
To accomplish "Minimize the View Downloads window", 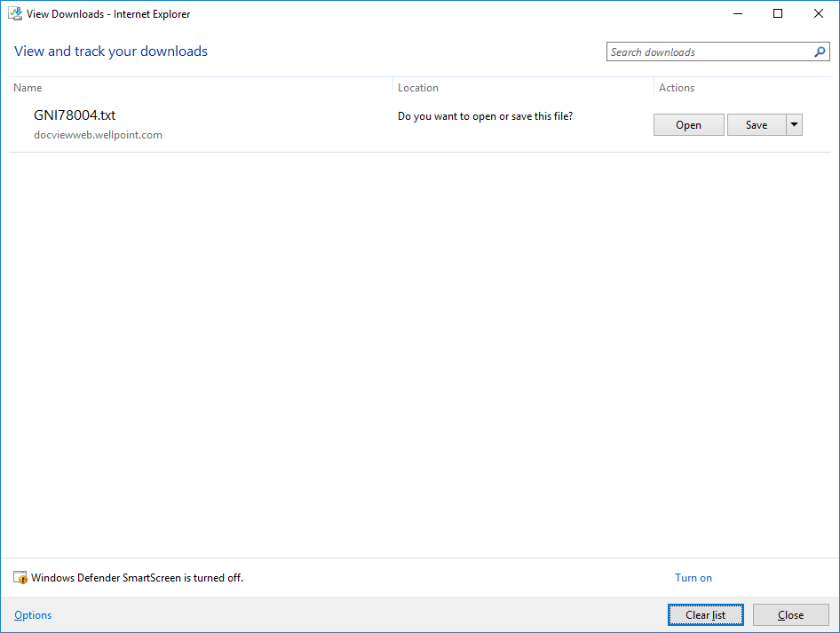I will [737, 13].
